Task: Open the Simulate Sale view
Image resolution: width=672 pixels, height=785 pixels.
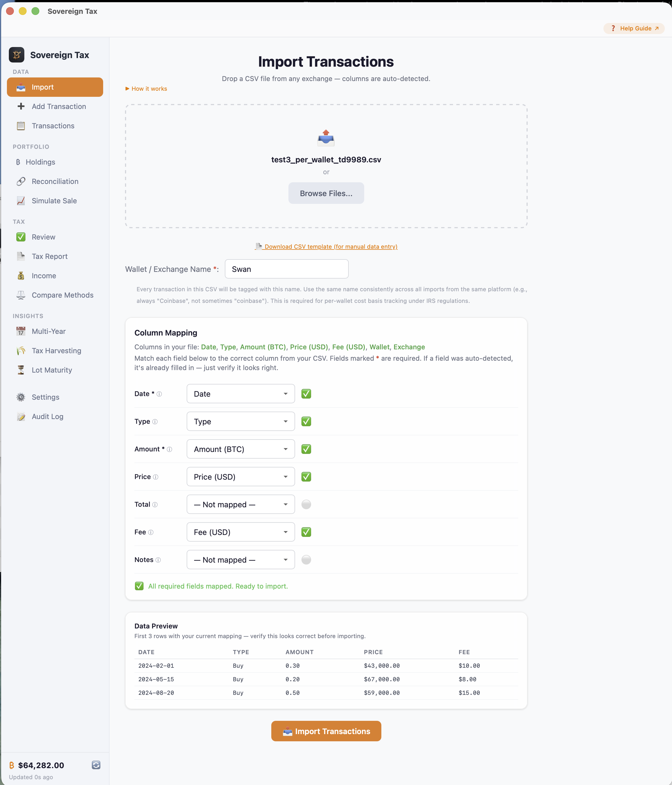Action: (54, 201)
